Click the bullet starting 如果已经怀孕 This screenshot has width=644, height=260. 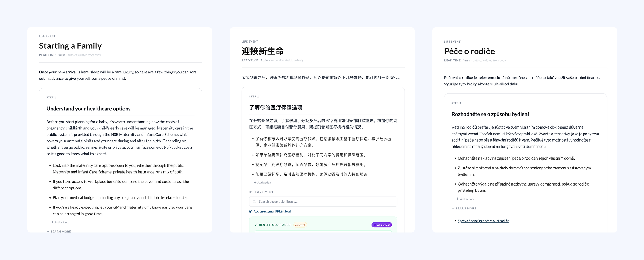[x=314, y=174]
